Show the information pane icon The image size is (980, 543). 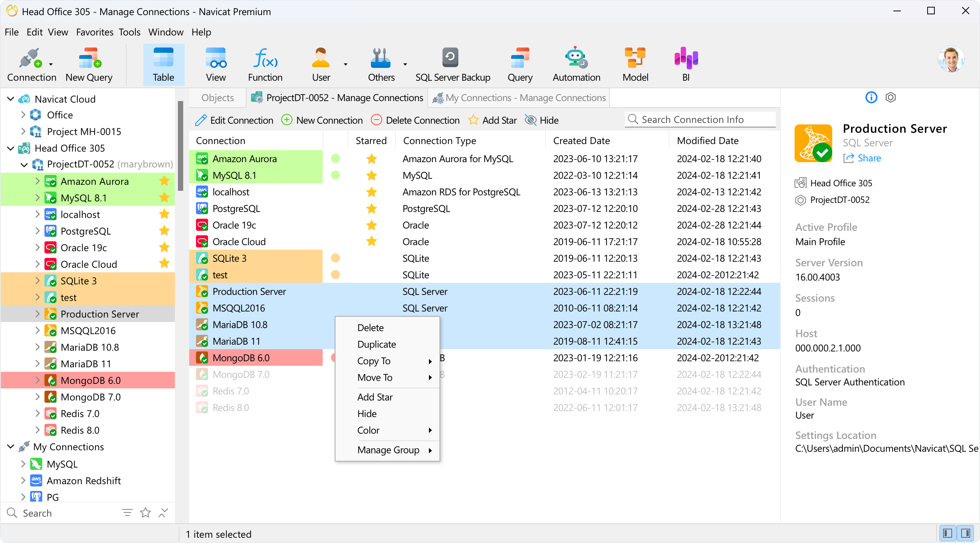pyautogui.click(x=870, y=97)
